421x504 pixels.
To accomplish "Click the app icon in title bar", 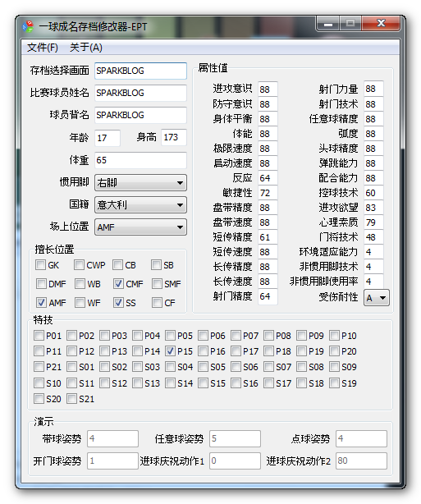I will tap(28, 26).
